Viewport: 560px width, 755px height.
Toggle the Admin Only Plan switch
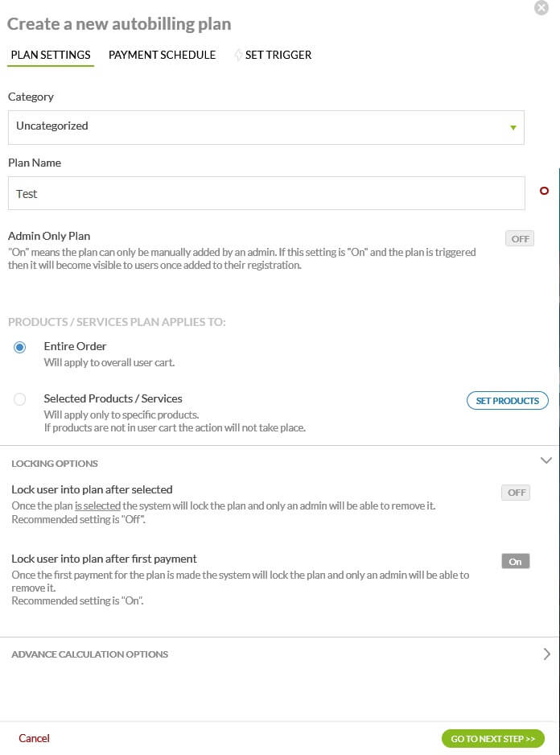point(521,238)
